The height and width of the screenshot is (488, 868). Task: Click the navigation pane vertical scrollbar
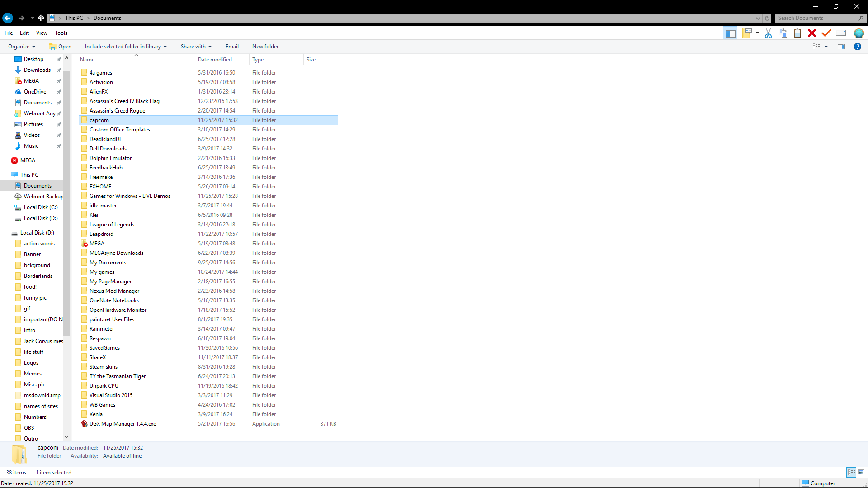[67, 203]
